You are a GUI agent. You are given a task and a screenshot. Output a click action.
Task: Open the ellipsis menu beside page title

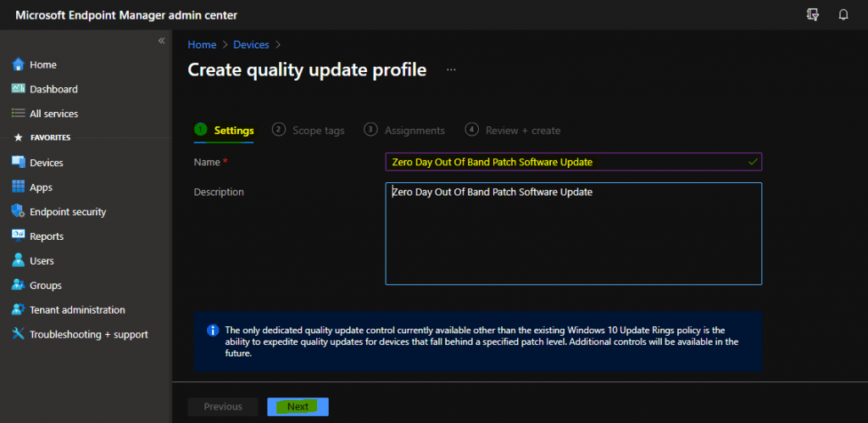point(451,70)
